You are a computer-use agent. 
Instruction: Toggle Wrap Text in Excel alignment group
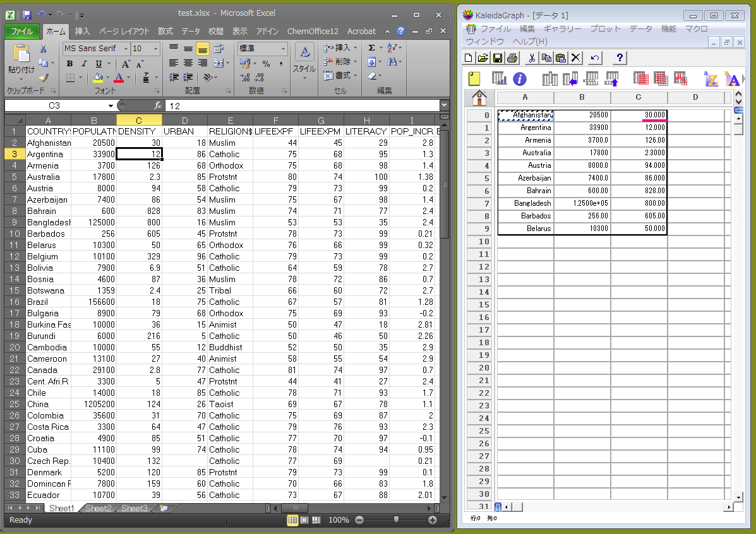pos(219,49)
